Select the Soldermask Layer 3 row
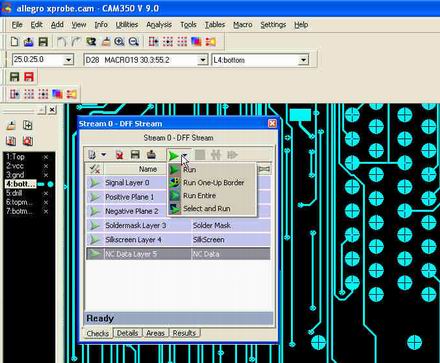The width and height of the screenshot is (440, 363). (x=178, y=226)
